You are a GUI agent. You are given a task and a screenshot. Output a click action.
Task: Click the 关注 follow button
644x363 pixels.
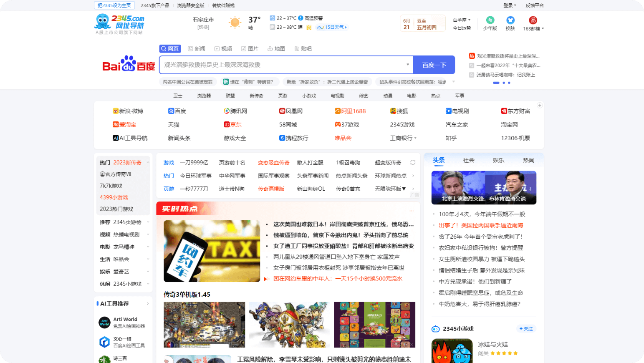click(526, 329)
